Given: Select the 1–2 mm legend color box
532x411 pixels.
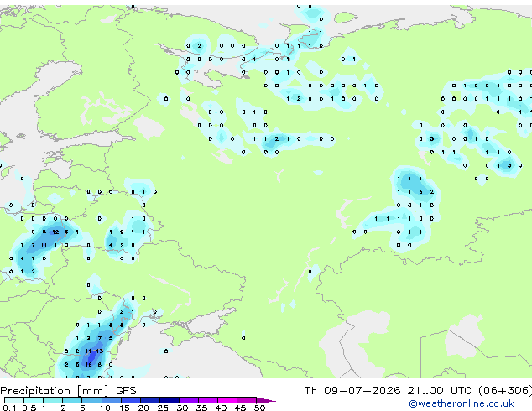Looking at the screenshot, I should click(53, 400).
